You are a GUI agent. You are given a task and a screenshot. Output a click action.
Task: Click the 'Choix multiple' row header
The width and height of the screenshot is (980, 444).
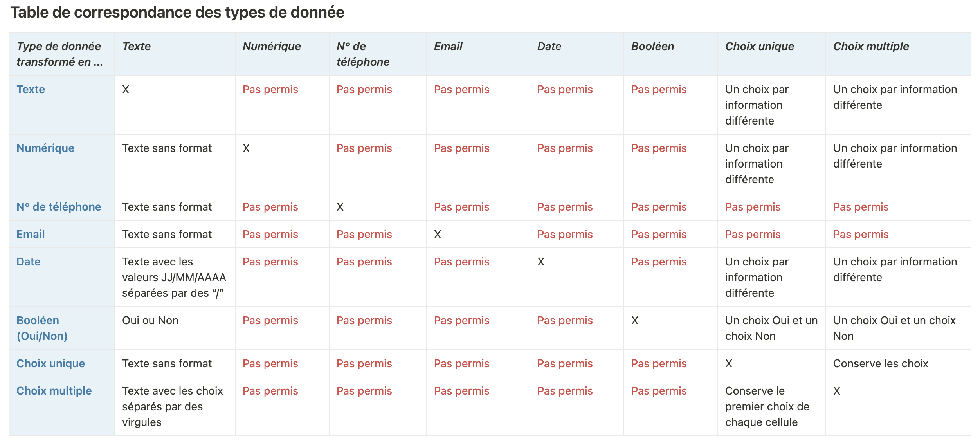(54, 391)
